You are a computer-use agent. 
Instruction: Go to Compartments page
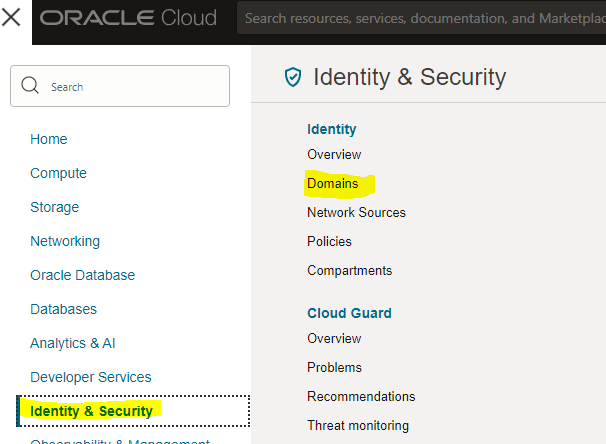tap(349, 270)
